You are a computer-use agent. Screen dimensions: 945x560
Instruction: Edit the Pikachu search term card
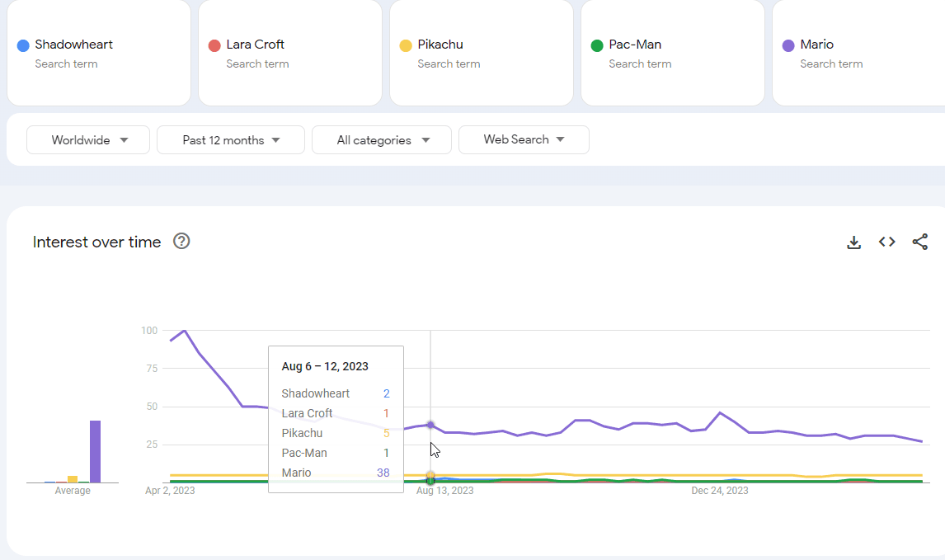[x=482, y=53]
